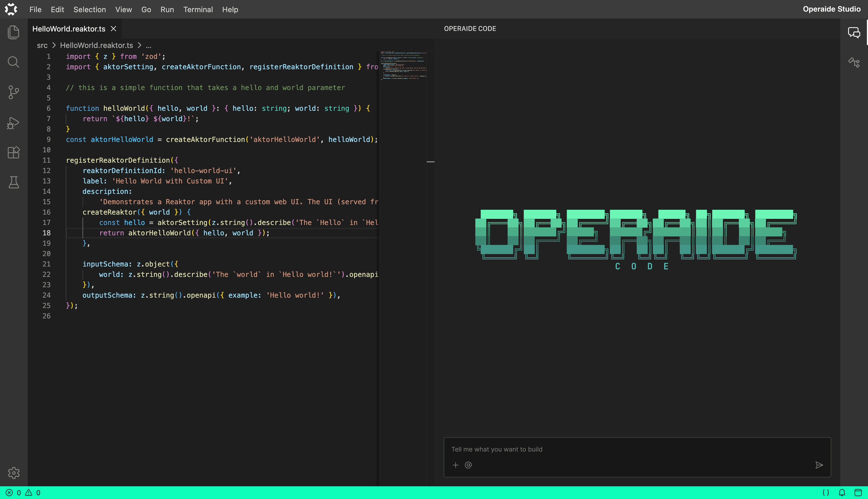Open the Go menu
Screen dimensions: 868x499
pyautogui.click(x=146, y=9)
